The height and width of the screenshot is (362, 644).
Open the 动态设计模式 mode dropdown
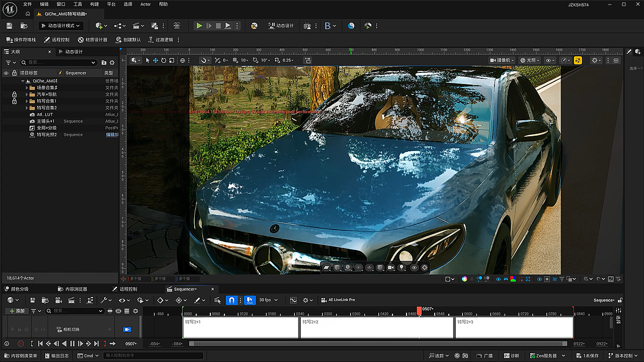60,26
